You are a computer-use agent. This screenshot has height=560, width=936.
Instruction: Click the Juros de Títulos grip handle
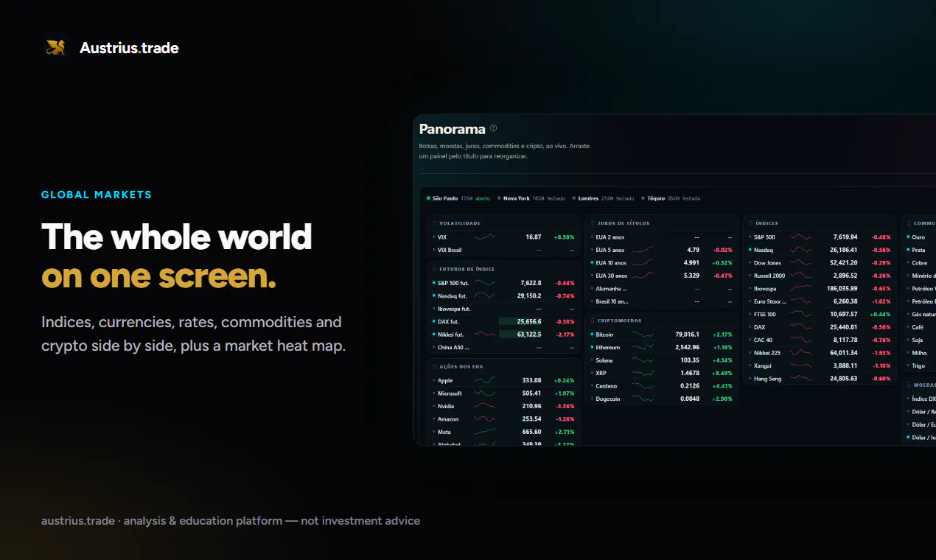592,223
